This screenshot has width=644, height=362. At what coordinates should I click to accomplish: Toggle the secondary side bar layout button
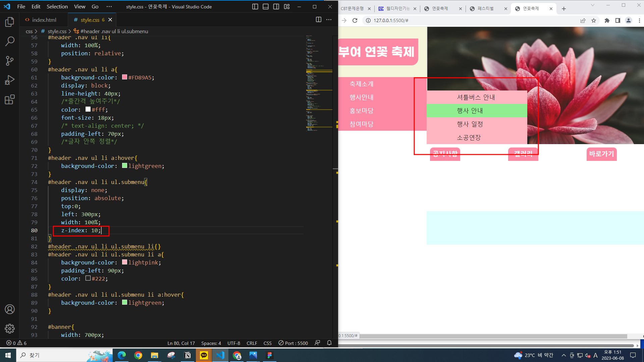point(276,7)
